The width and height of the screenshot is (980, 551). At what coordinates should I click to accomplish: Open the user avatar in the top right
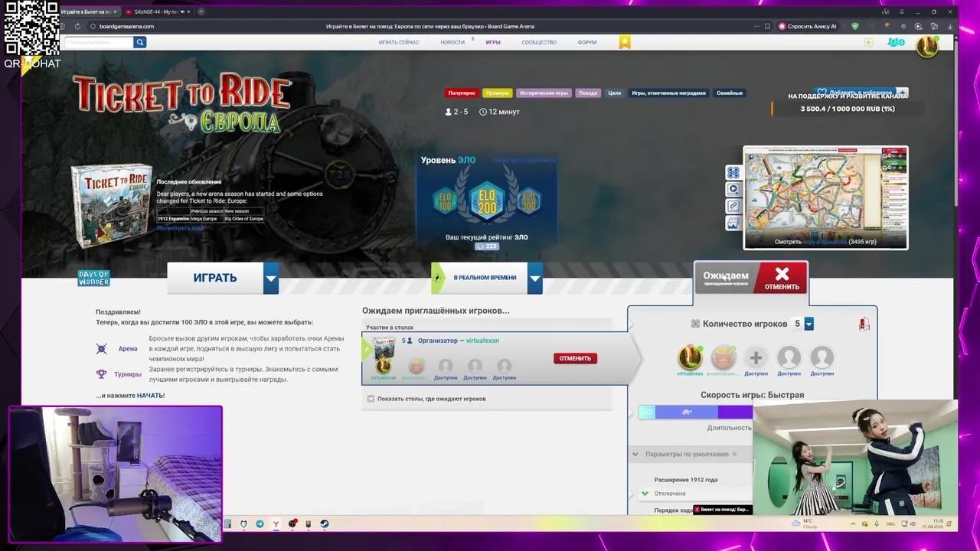click(927, 47)
